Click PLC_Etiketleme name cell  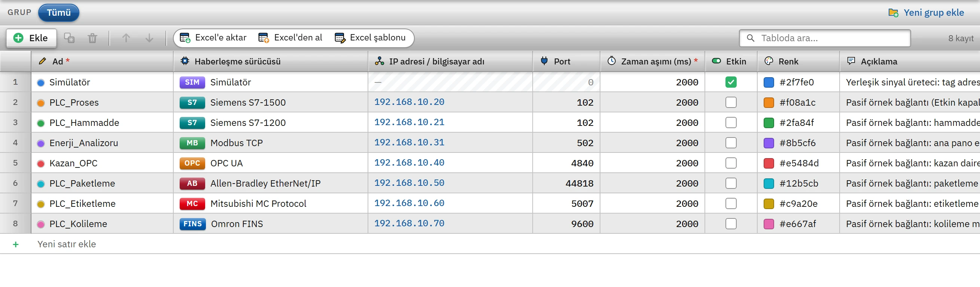(x=102, y=203)
